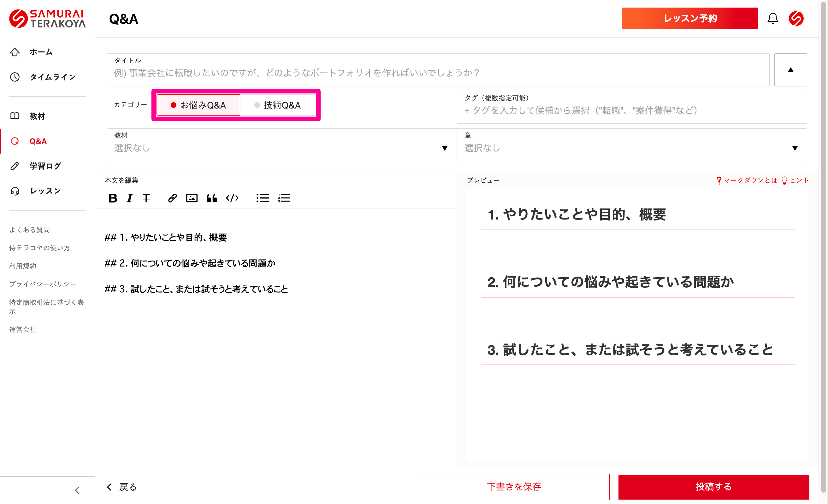Collapse the sidebar with the bottom chevron

pos(77,490)
